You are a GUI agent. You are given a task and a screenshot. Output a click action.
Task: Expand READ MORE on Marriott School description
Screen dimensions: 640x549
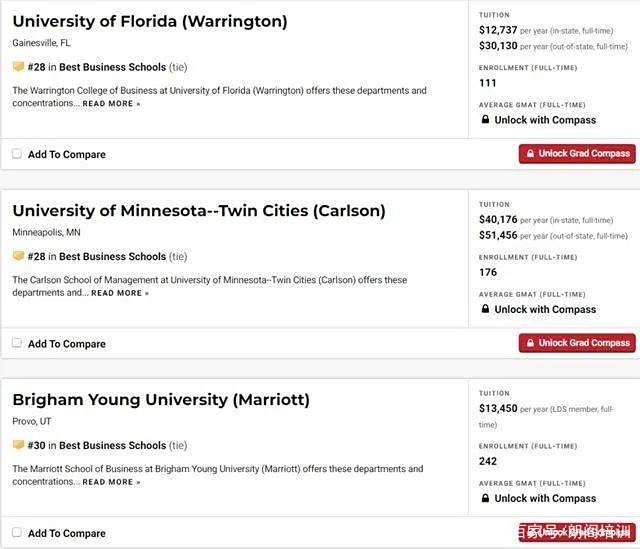coord(111,482)
